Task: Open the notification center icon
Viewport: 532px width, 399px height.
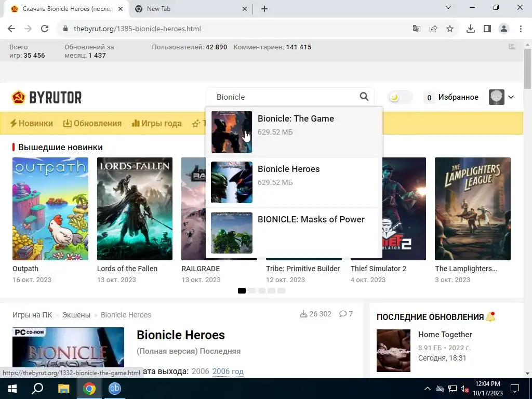Action: [x=515, y=389]
